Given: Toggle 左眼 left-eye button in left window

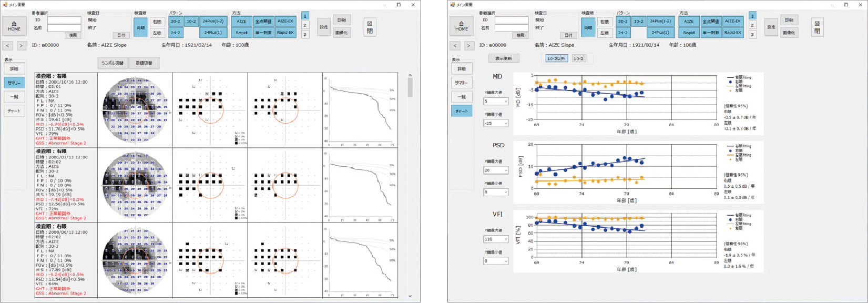Looking at the screenshot, I should (157, 33).
